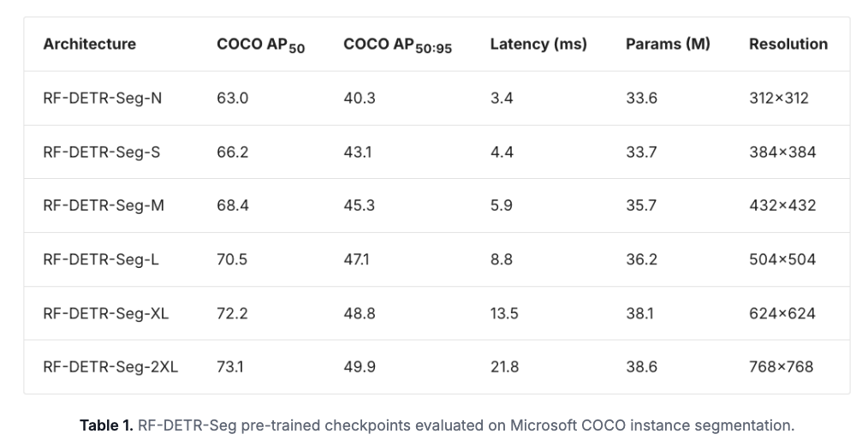Viewport: 868px width, 440px height.
Task: Select the RF-DETR-Seg-XL row name
Action: pyautogui.click(x=105, y=313)
